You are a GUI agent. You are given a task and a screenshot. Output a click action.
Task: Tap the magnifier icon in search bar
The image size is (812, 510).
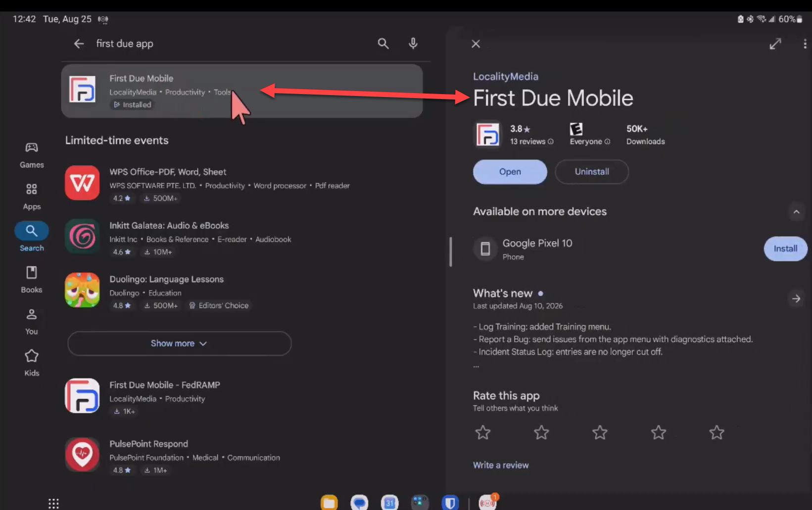pos(383,44)
